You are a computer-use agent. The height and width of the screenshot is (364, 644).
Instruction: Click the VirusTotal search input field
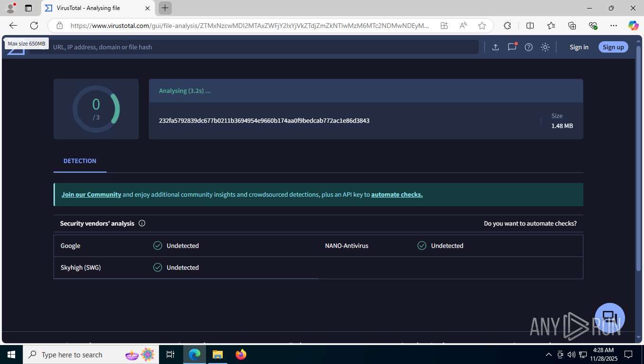[x=254, y=47]
